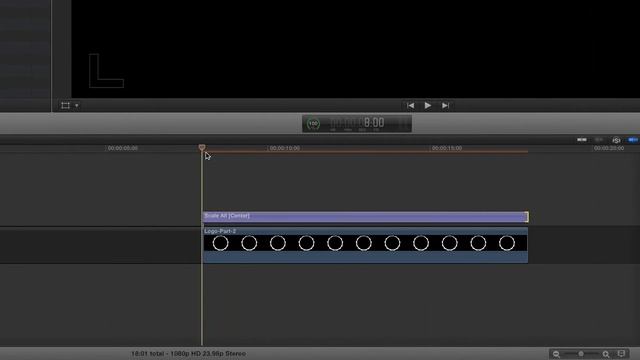Zoom in the timeline with plus magnifier

pos(606,354)
